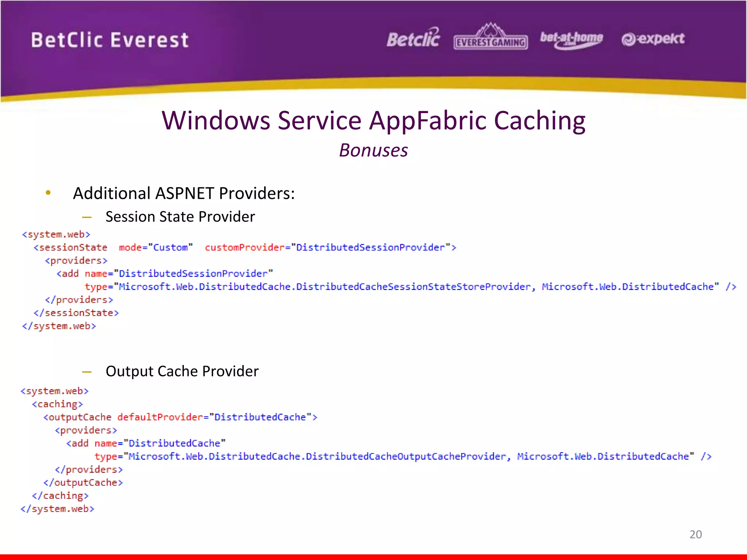Click the closing </sessionState> tag
747x560 pixels.
[x=76, y=313]
